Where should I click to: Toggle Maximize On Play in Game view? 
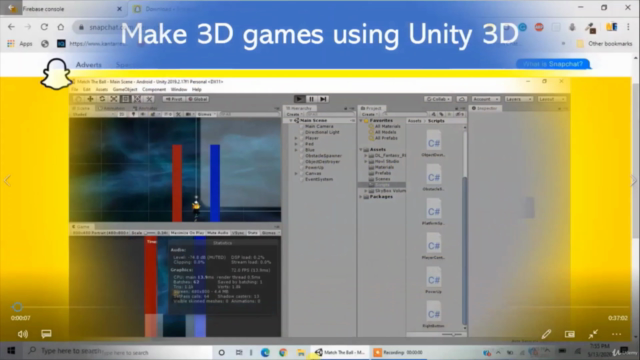click(187, 233)
